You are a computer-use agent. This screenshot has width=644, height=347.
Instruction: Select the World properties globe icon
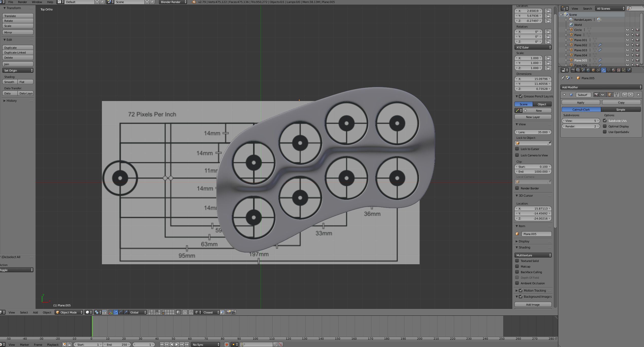tap(588, 70)
